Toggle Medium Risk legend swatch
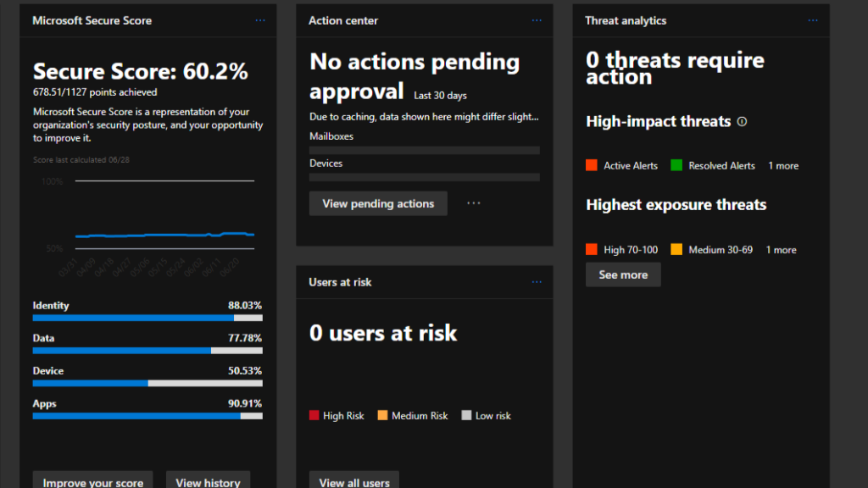Viewport: 868px width, 488px height. click(382, 415)
